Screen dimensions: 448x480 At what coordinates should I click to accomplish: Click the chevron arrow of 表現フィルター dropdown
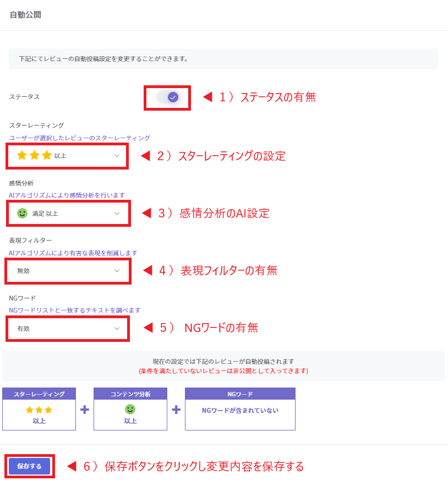click(117, 271)
